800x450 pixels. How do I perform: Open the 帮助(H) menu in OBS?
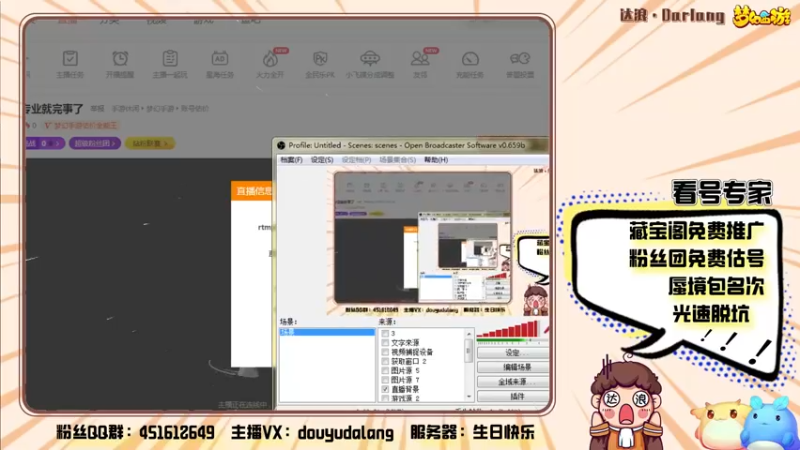point(436,160)
